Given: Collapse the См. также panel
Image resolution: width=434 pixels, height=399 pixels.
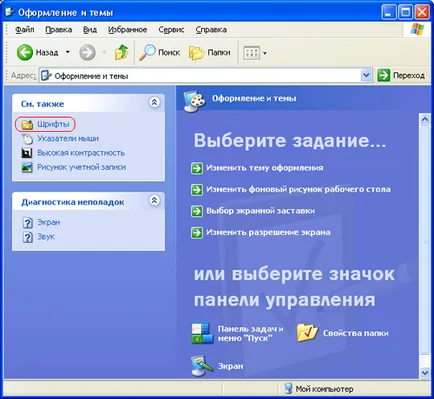Looking at the screenshot, I should point(154,102).
